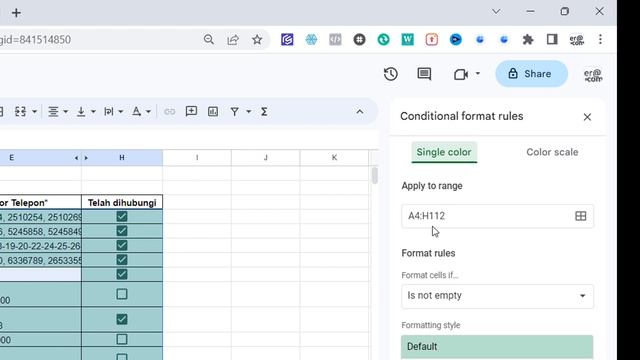This screenshot has width=640, height=360.
Task: Start a Meet call camera icon
Action: [x=460, y=74]
